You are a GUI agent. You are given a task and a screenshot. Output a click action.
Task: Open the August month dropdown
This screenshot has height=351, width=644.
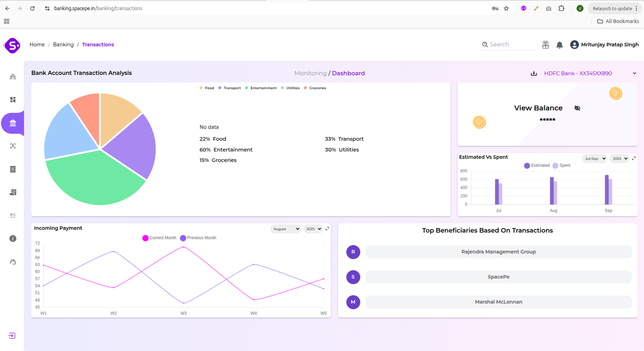tap(285, 229)
